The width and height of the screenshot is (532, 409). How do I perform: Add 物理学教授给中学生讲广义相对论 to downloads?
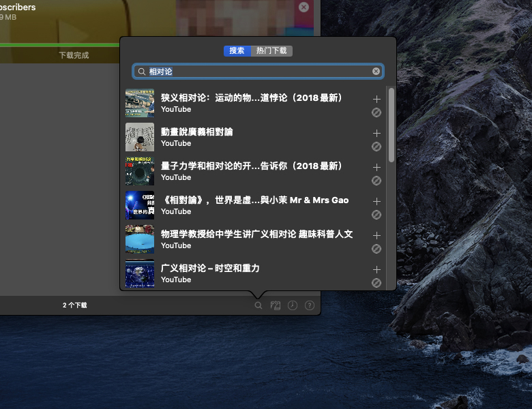pyautogui.click(x=376, y=235)
